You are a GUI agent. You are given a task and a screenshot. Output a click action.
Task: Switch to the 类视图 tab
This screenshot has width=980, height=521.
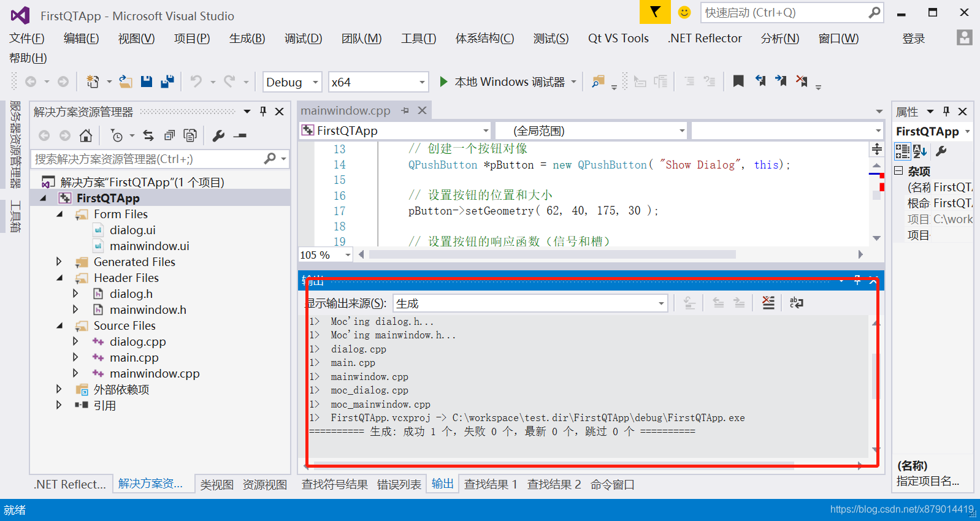[x=216, y=484]
